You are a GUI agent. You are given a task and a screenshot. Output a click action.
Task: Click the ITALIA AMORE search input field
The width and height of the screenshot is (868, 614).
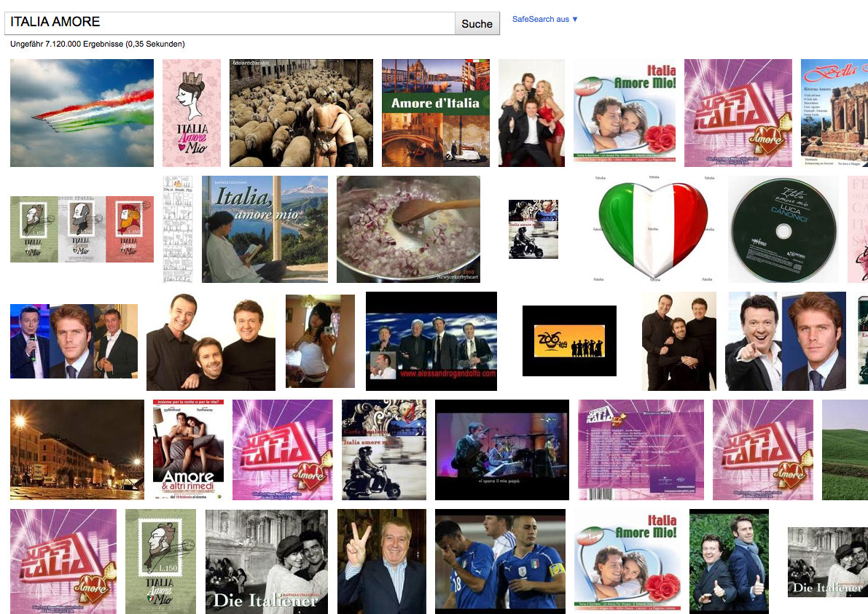[x=230, y=23]
